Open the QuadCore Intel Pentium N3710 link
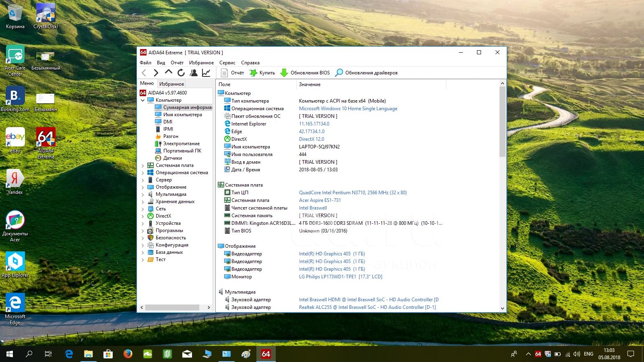Image resolution: width=644 pixels, height=362 pixels. 353,193
